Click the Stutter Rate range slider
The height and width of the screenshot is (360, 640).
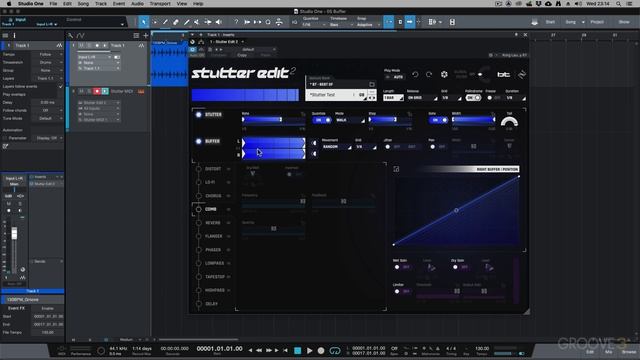click(x=273, y=120)
